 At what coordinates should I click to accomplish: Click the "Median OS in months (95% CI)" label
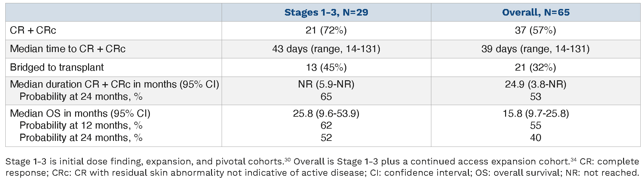pyautogui.click(x=80, y=113)
